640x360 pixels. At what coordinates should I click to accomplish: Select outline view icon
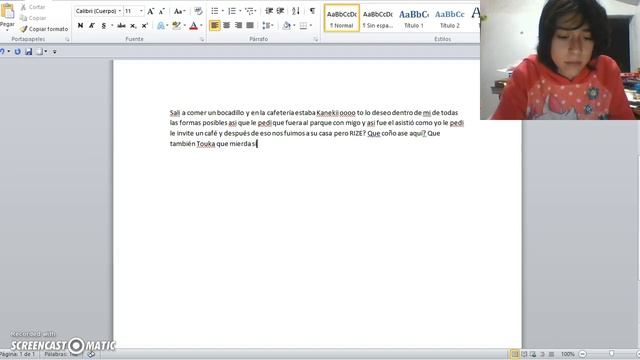(x=542, y=354)
